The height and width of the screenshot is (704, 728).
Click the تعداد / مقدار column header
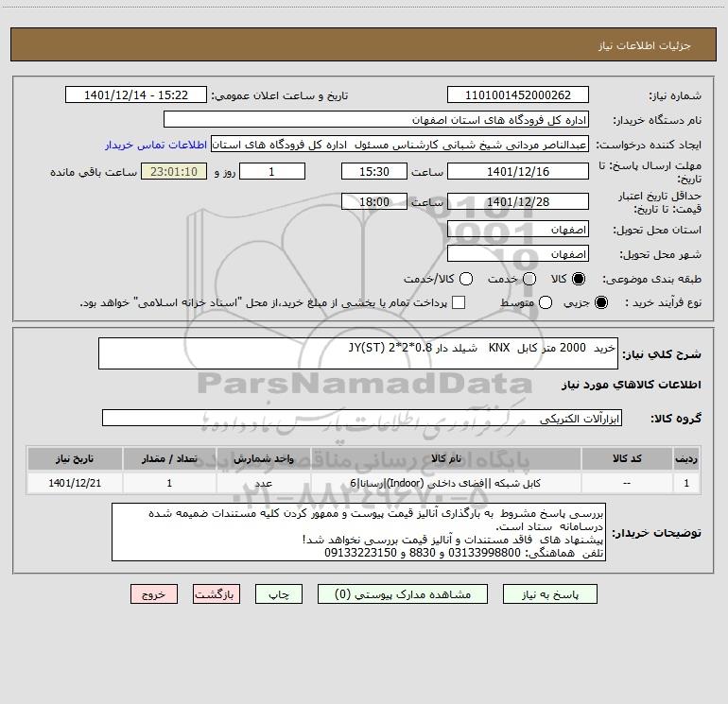[169, 458]
